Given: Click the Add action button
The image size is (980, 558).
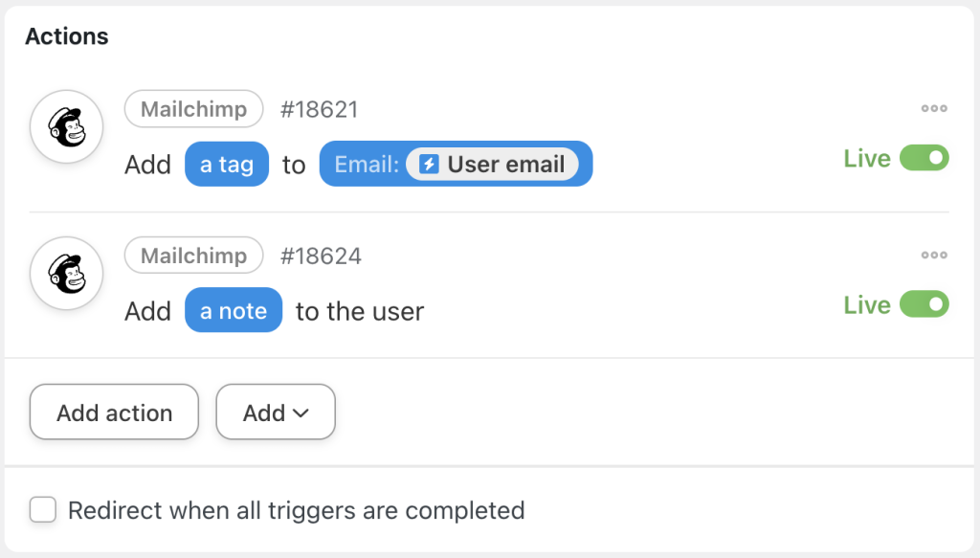Looking at the screenshot, I should (113, 412).
